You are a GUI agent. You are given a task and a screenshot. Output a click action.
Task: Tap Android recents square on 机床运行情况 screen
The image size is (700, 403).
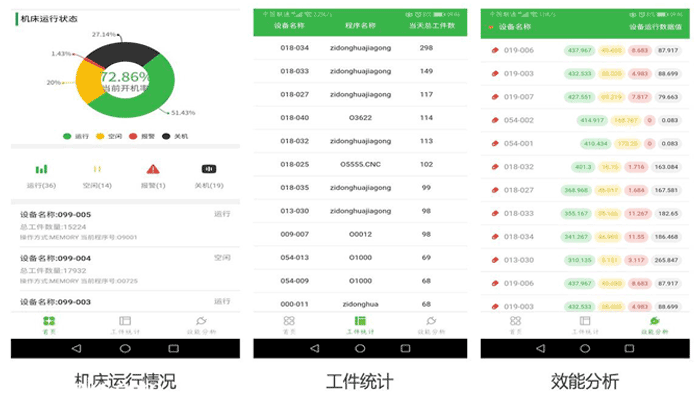click(174, 349)
